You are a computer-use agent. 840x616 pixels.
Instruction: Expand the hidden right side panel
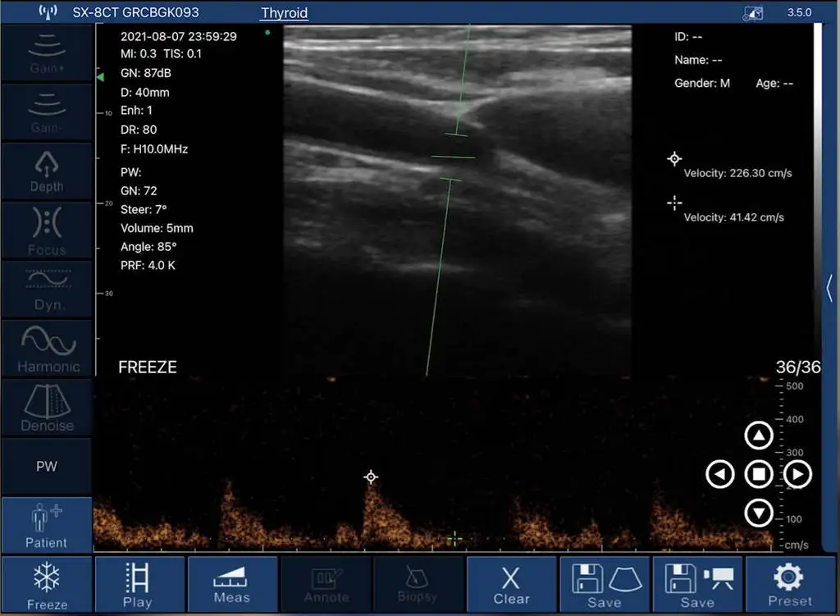coord(827,289)
